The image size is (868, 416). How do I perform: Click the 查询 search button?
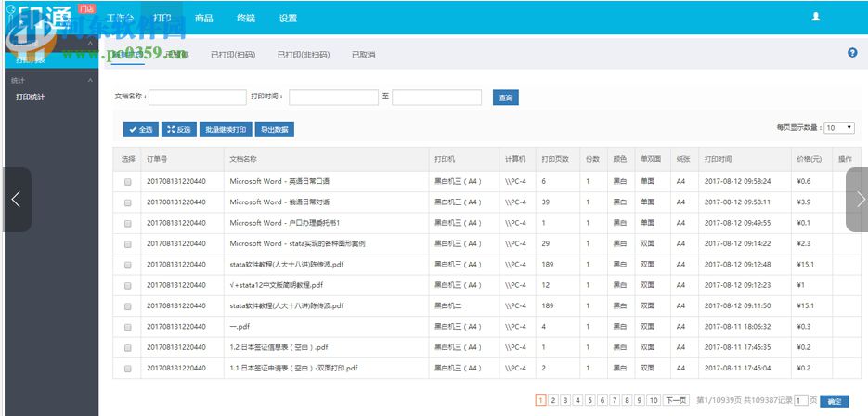pyautogui.click(x=505, y=97)
